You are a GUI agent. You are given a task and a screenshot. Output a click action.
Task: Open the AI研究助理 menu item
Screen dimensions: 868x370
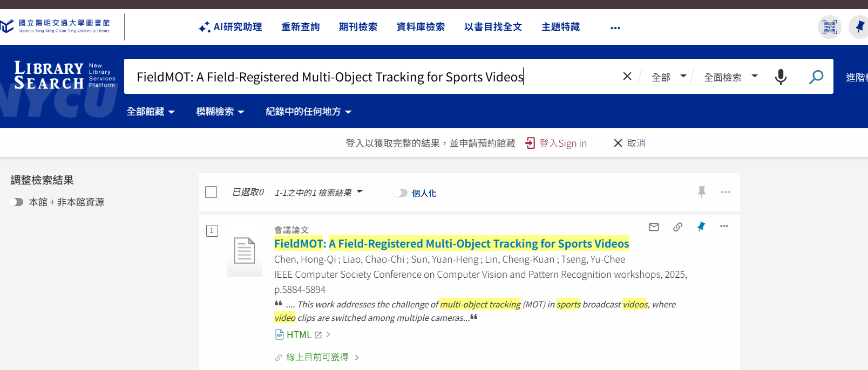[230, 27]
